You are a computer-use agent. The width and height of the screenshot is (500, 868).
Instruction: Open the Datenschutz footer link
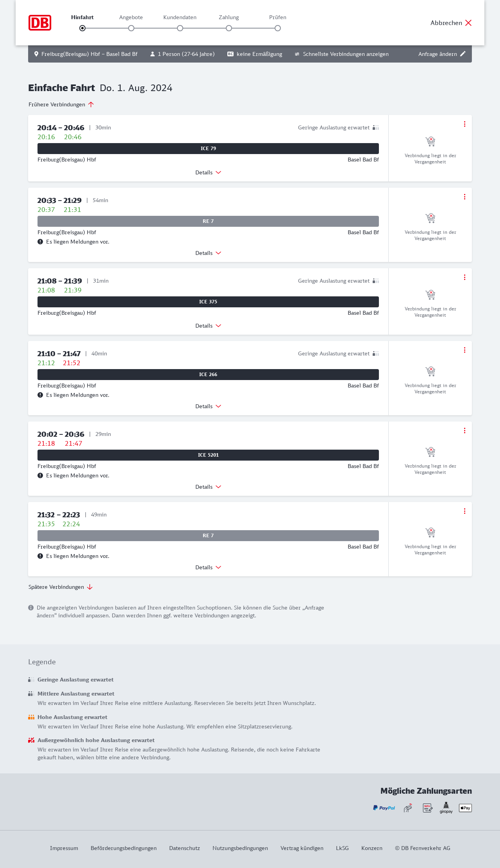184,848
